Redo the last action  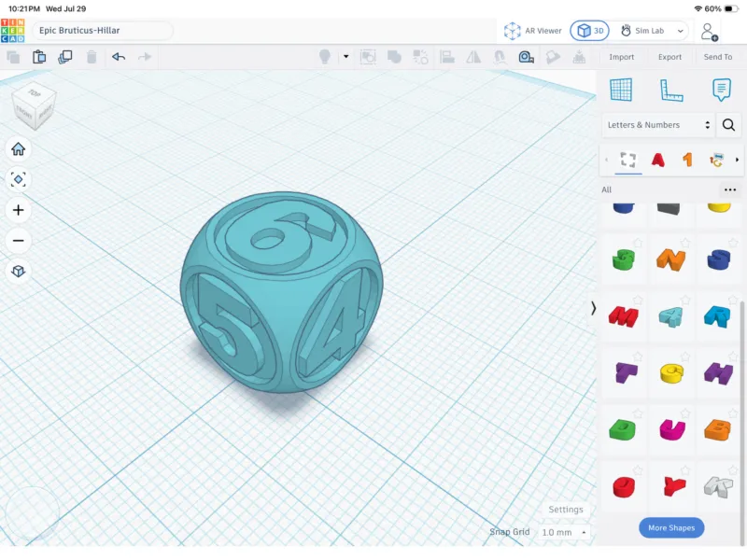(145, 57)
